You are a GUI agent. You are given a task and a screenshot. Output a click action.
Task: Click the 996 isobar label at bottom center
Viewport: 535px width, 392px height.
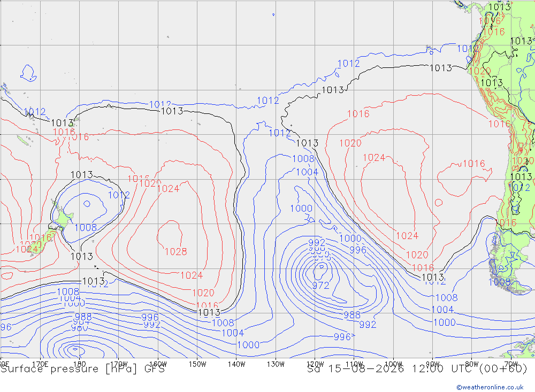[x=342, y=337]
